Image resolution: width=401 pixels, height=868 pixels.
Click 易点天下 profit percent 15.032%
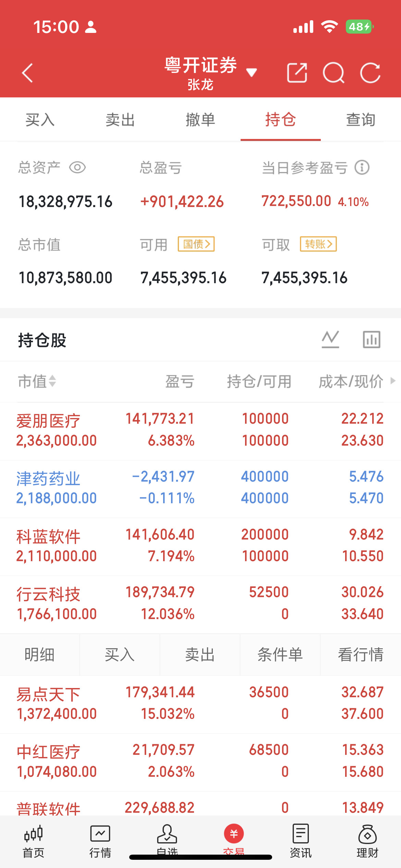point(168,714)
